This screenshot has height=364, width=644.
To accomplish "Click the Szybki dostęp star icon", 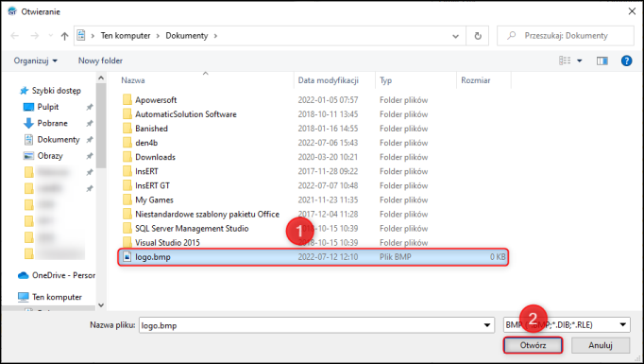I will 25,91.
